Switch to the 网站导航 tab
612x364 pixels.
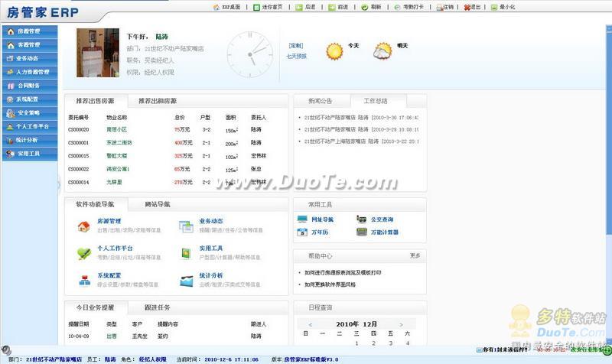(x=158, y=204)
